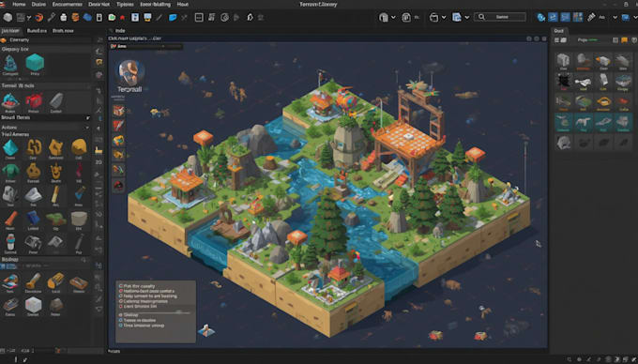Switch to the second left-panel tab
The width and height of the screenshot is (638, 364).
point(37,31)
